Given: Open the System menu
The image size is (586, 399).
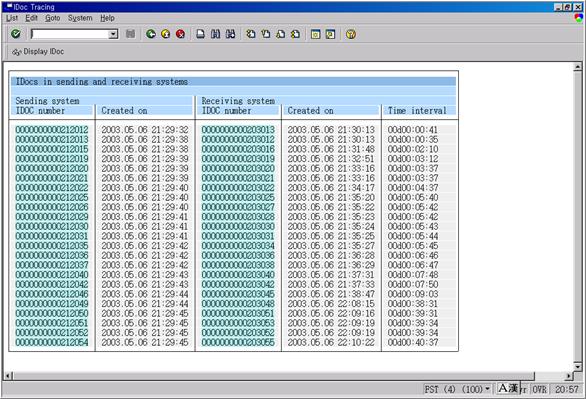Looking at the screenshot, I should click(x=80, y=18).
